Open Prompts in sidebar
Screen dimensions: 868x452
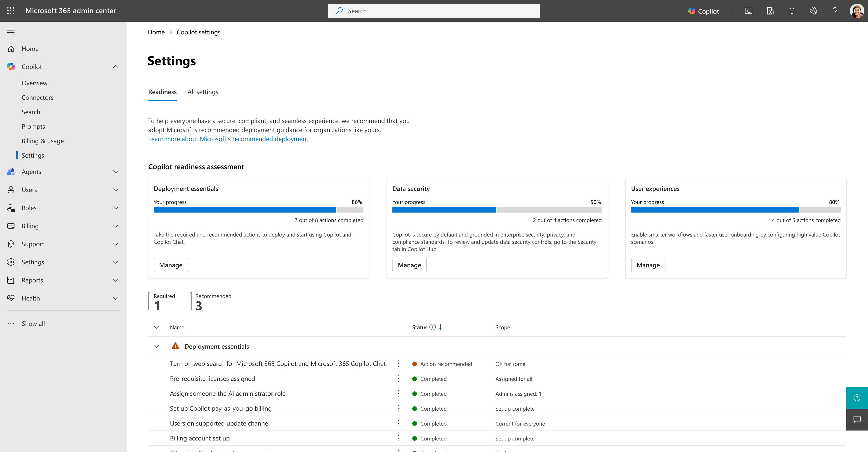coord(33,126)
